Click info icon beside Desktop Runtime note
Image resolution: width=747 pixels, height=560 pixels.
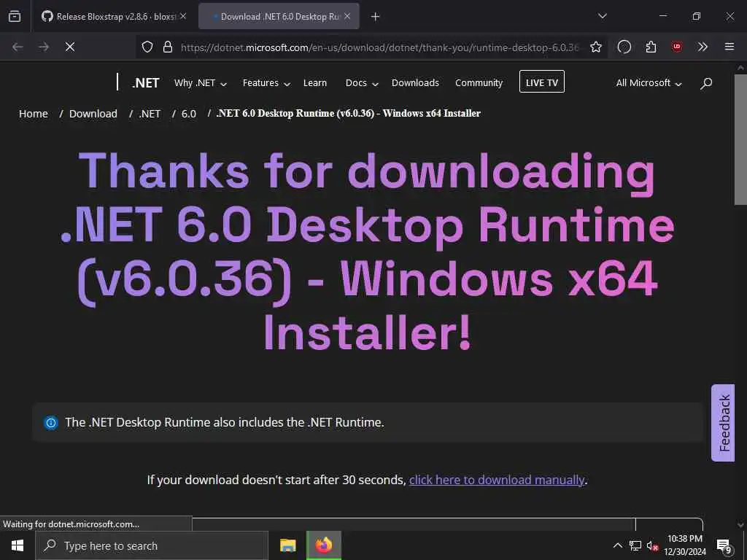(51, 422)
